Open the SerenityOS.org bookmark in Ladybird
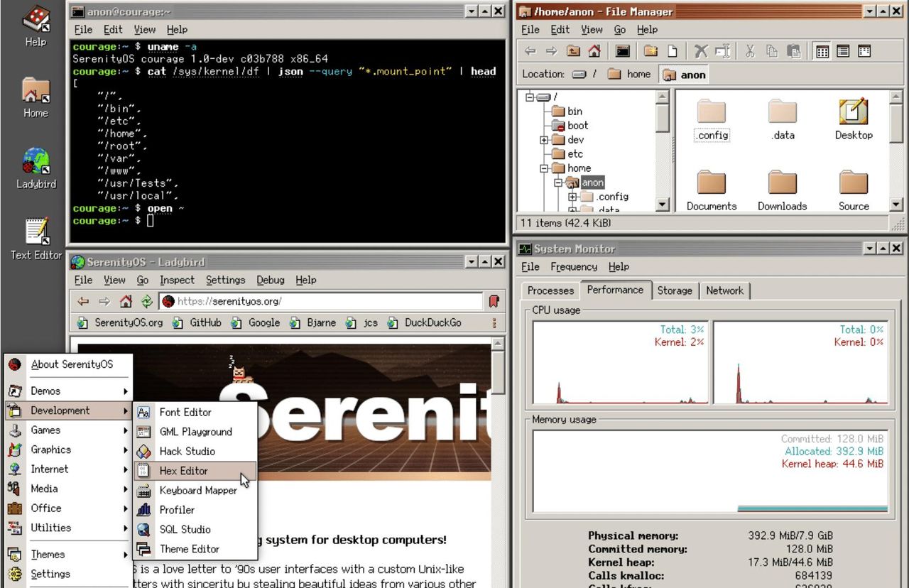This screenshot has width=909, height=588. [121, 322]
